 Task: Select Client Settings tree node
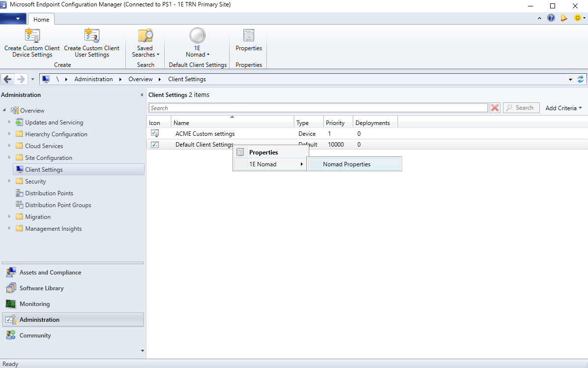click(x=79, y=170)
